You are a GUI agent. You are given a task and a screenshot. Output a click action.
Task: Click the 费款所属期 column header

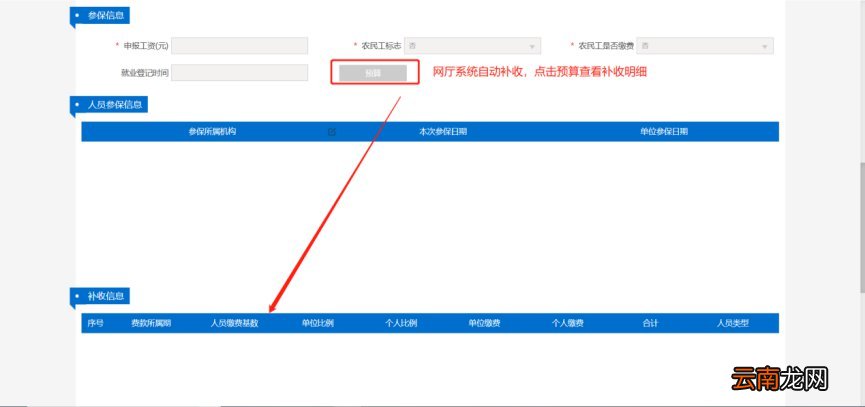pyautogui.click(x=151, y=323)
